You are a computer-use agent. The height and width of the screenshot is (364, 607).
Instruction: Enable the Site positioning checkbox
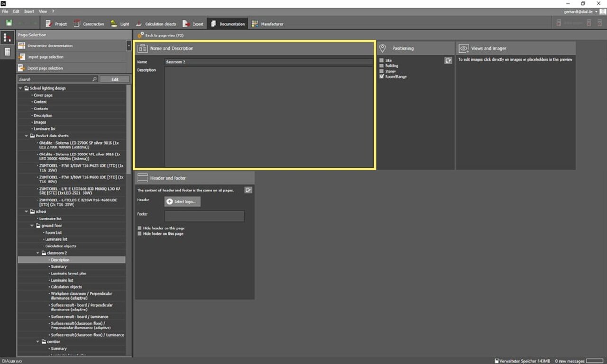pos(382,61)
